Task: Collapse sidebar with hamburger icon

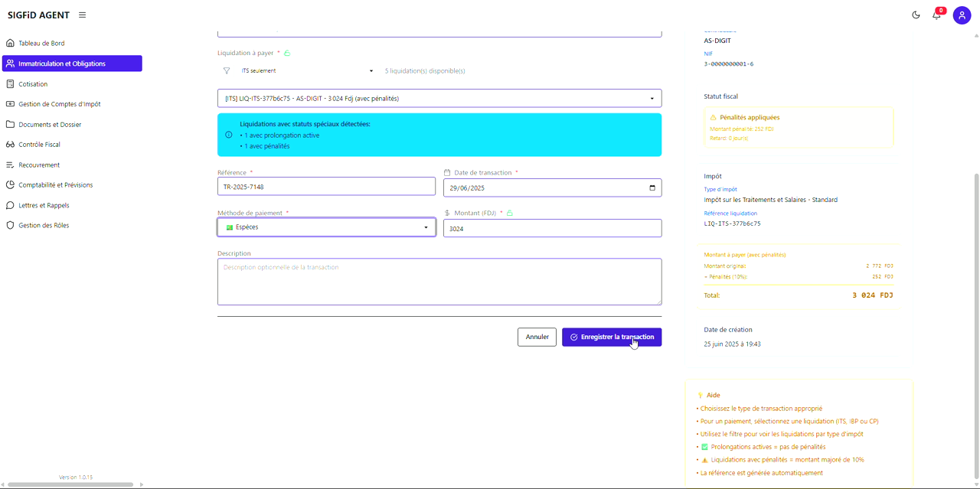Action: [83, 15]
